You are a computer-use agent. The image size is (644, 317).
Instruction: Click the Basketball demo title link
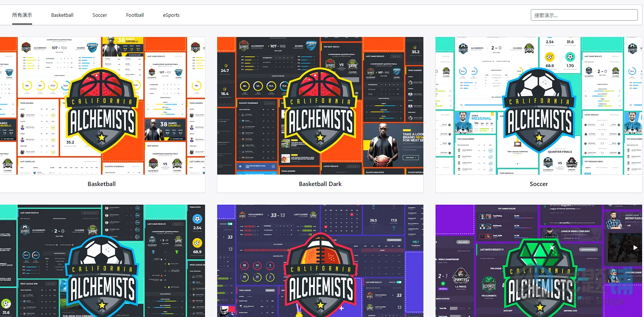pyautogui.click(x=102, y=184)
